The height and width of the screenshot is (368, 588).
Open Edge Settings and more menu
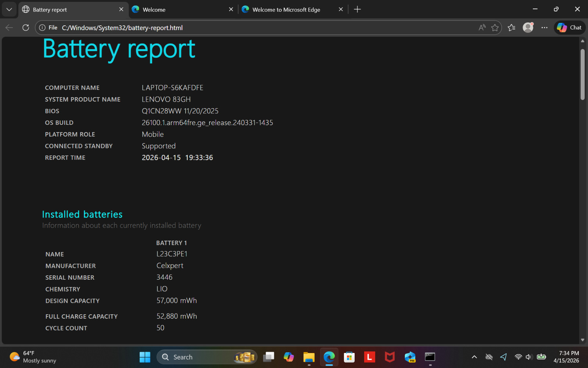[x=545, y=28]
